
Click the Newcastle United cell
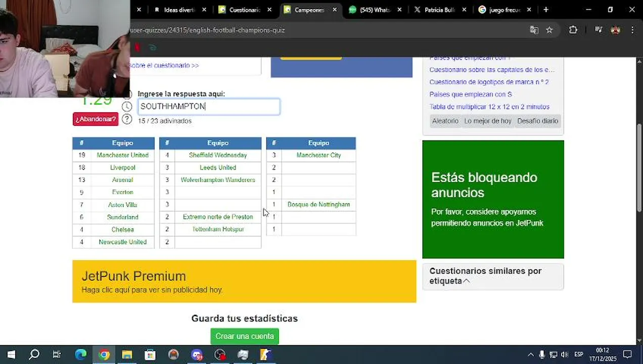pyautogui.click(x=122, y=242)
